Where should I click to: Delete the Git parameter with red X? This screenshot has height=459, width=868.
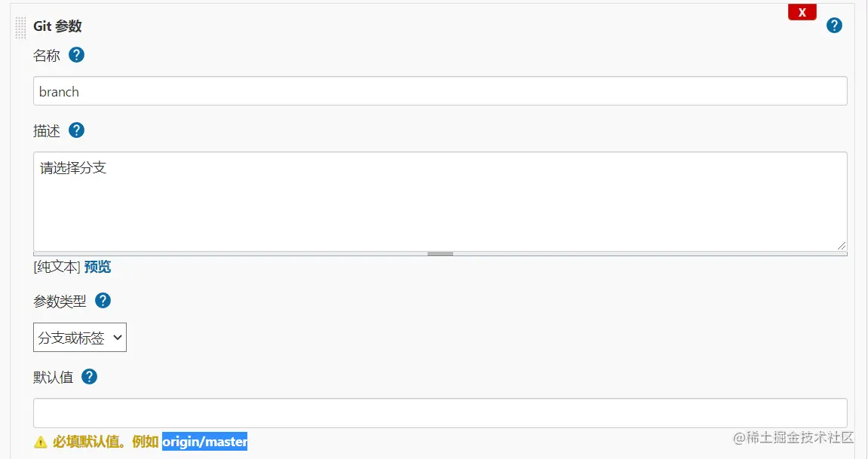(x=802, y=12)
